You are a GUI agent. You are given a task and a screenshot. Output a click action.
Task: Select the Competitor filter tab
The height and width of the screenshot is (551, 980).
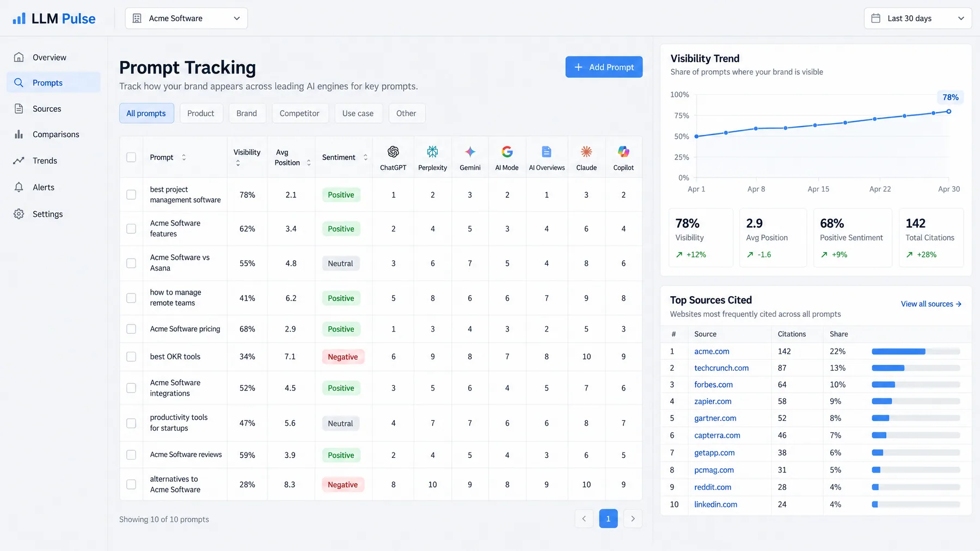299,113
